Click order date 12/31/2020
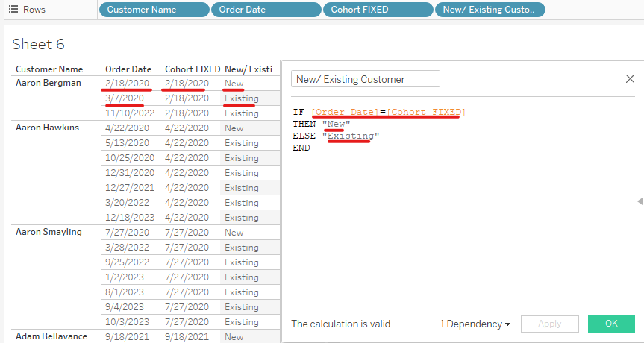 (130, 173)
